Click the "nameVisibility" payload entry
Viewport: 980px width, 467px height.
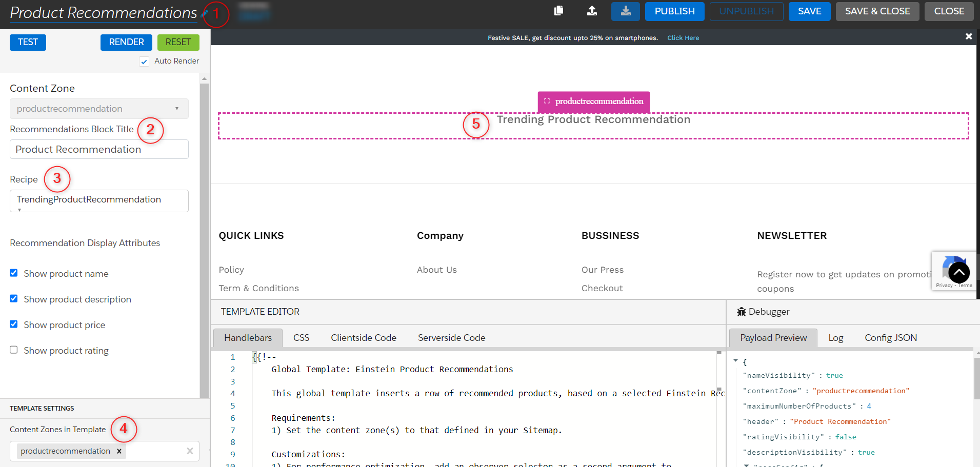(793, 375)
